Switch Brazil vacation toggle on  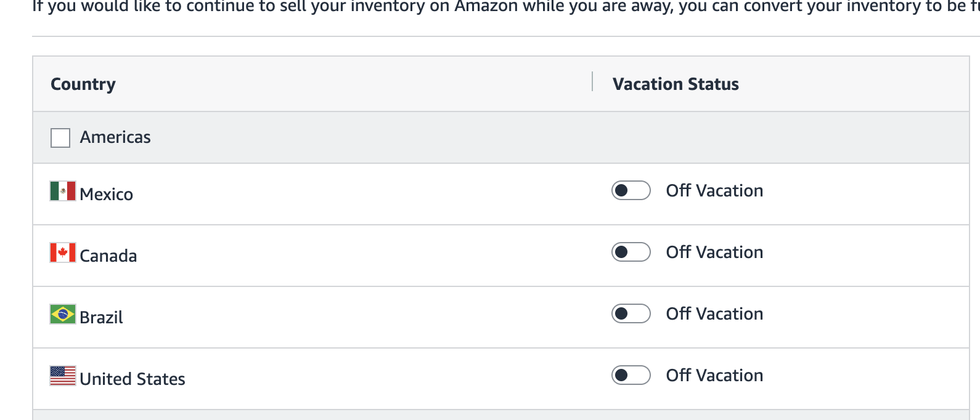pos(631,313)
